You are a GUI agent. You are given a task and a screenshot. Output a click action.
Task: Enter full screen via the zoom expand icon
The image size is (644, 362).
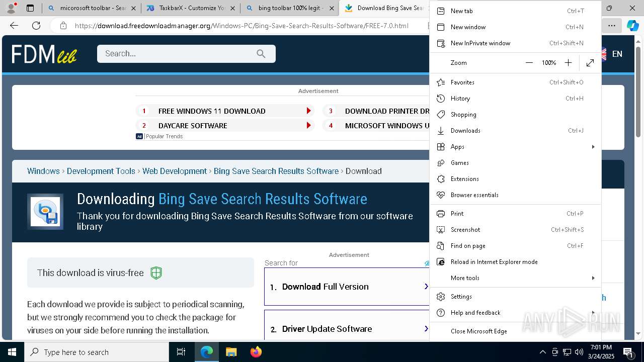[x=590, y=63]
